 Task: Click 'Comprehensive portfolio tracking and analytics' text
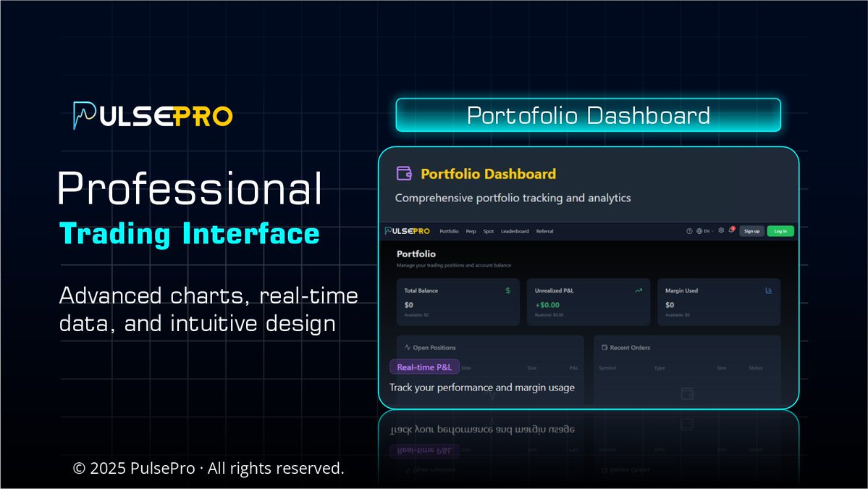[513, 198]
